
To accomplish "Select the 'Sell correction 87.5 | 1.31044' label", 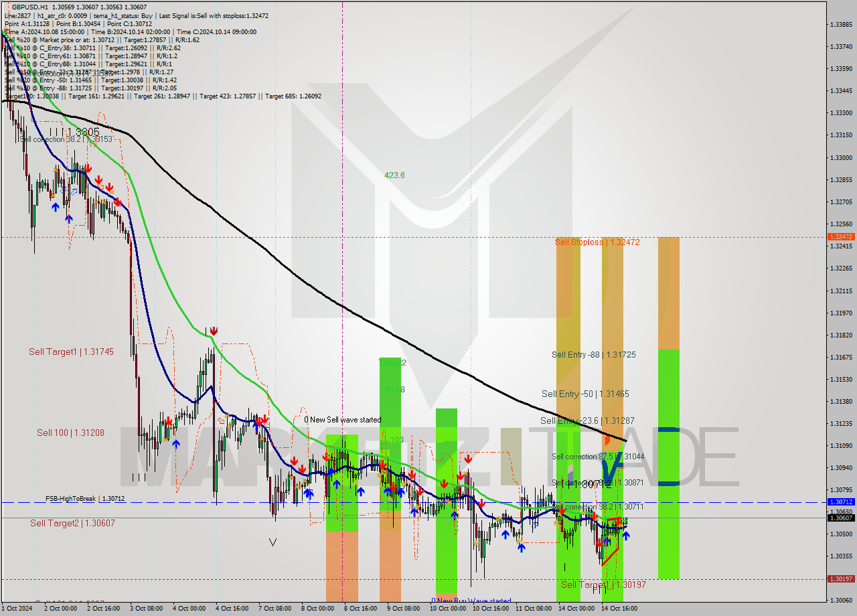I will pyautogui.click(x=598, y=457).
